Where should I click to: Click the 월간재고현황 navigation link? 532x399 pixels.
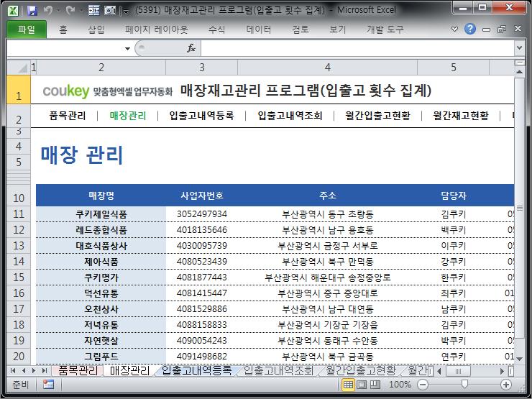coord(461,116)
